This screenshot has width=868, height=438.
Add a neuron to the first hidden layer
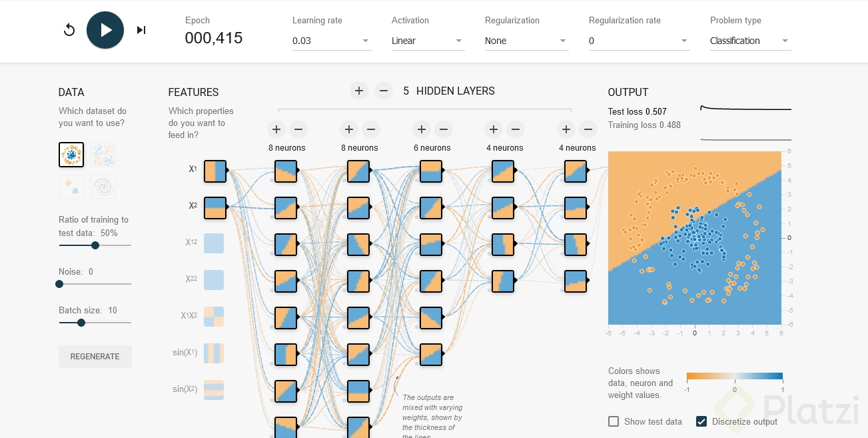coord(276,129)
